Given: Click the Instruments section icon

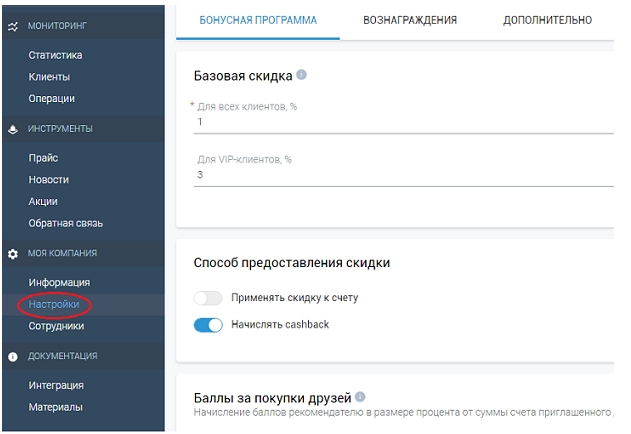Looking at the screenshot, I should tap(13, 129).
